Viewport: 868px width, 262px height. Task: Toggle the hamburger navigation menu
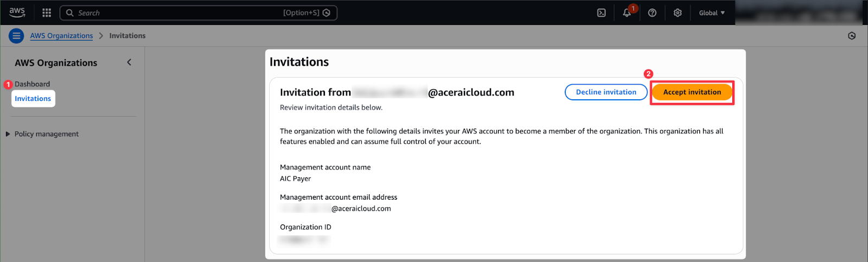pyautogui.click(x=16, y=36)
